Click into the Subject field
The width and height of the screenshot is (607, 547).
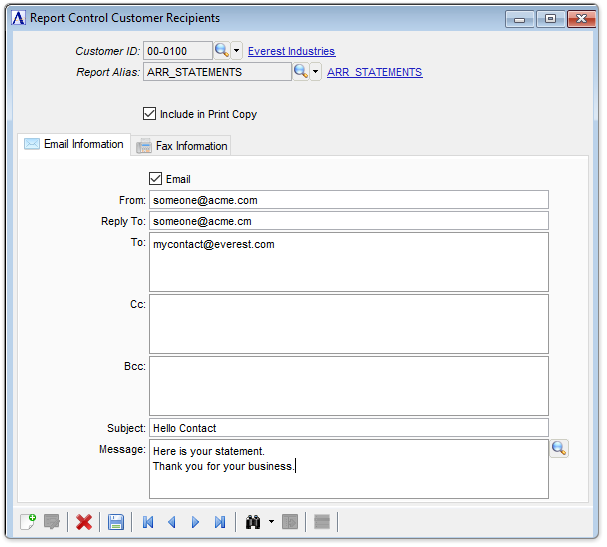348,428
